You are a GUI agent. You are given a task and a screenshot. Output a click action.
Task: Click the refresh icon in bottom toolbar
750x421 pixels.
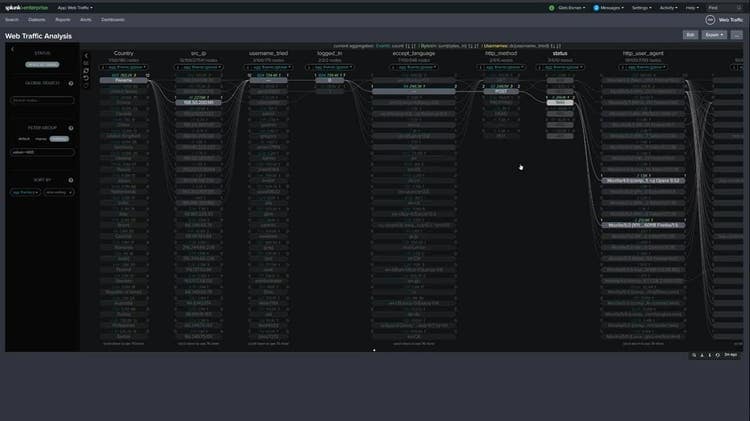tap(717, 355)
